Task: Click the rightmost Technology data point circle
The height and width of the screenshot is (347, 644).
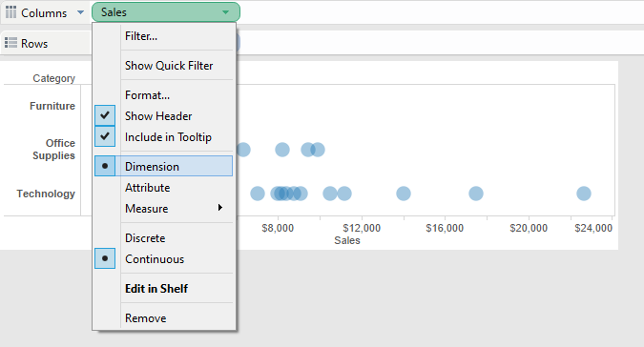Action: [584, 194]
